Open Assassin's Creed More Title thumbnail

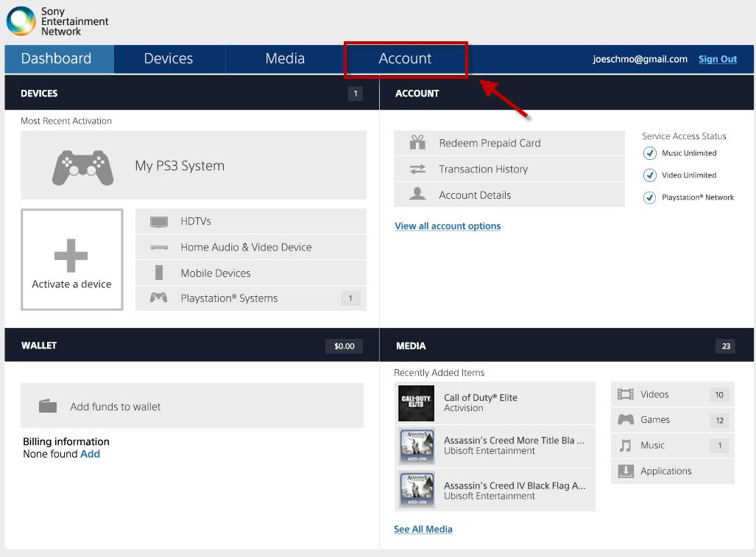(x=417, y=446)
